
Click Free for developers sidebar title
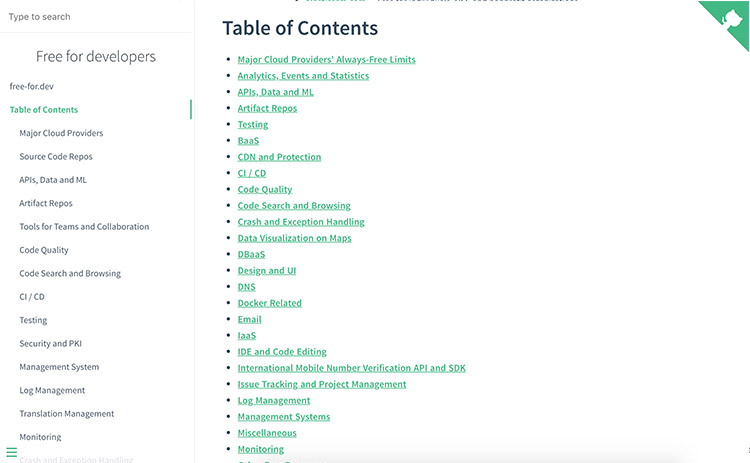pyautogui.click(x=96, y=57)
